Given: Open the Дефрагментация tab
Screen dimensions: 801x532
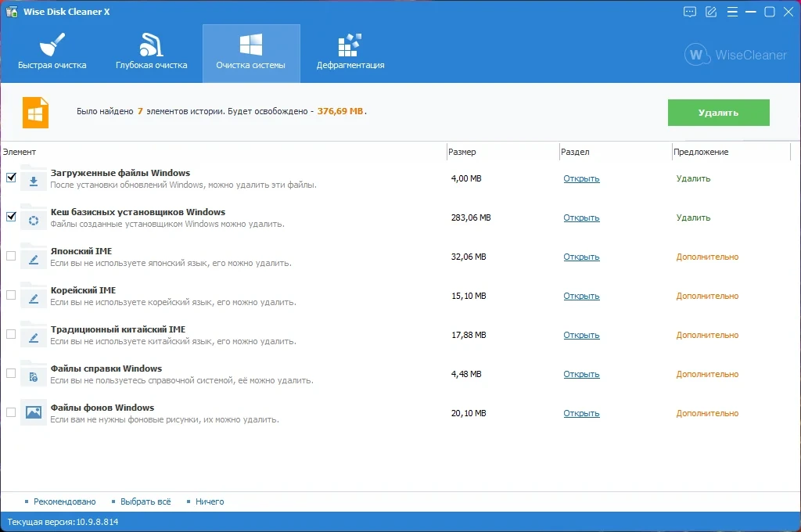Looking at the screenshot, I should (350, 53).
